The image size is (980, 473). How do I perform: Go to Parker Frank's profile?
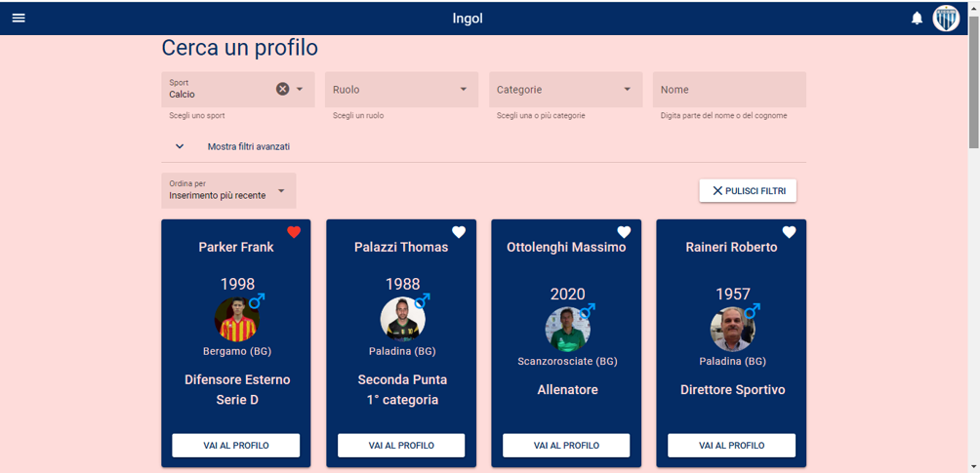[x=236, y=445]
